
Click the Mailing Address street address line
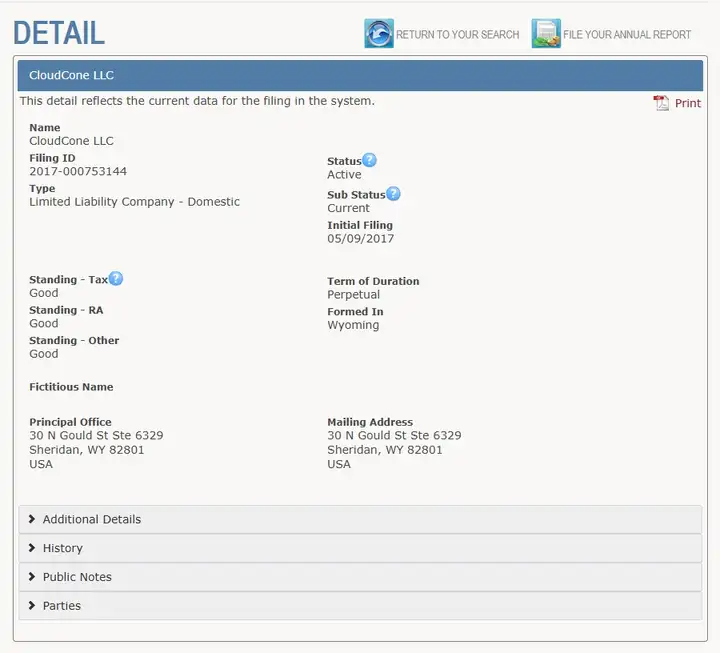coord(394,435)
